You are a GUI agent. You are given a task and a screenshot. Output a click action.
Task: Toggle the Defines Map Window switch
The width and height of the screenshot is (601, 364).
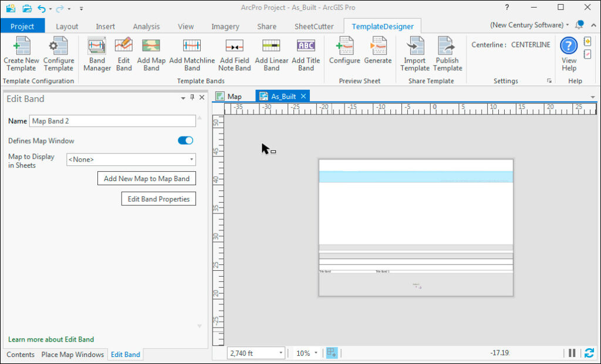click(x=185, y=141)
